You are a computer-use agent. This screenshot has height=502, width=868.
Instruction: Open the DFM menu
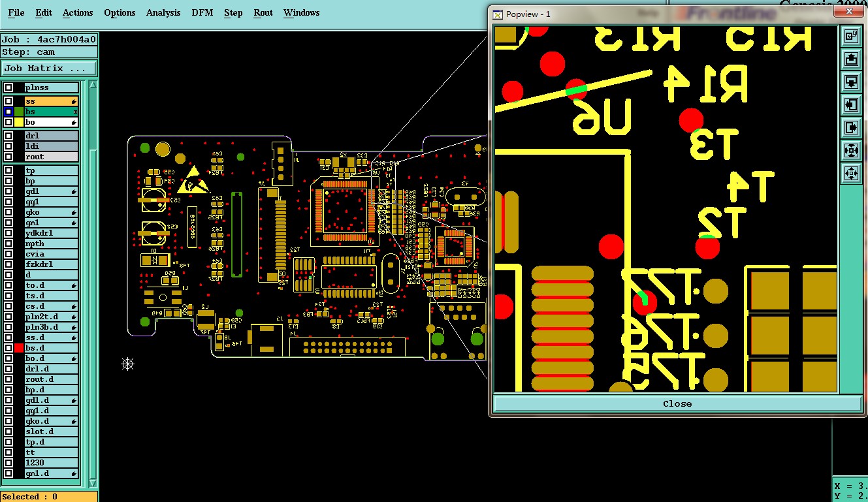tap(202, 13)
